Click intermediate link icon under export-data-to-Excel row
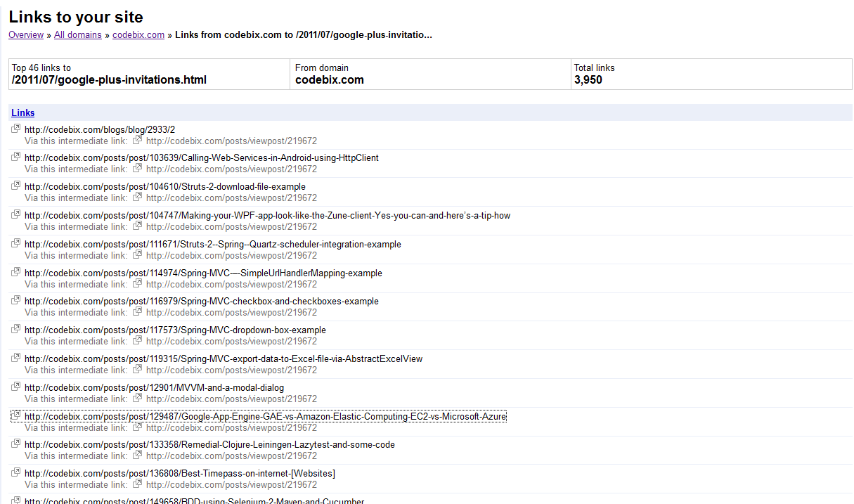This screenshot has width=854, height=504. pos(138,370)
